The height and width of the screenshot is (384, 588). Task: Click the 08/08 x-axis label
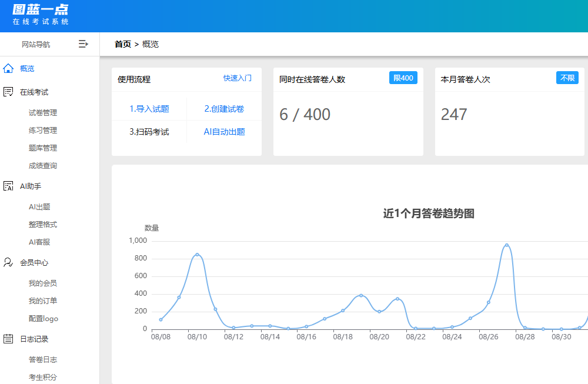point(161,337)
